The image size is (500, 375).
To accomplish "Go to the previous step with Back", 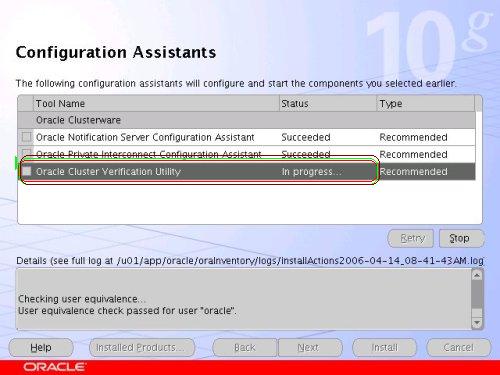I will point(245,348).
